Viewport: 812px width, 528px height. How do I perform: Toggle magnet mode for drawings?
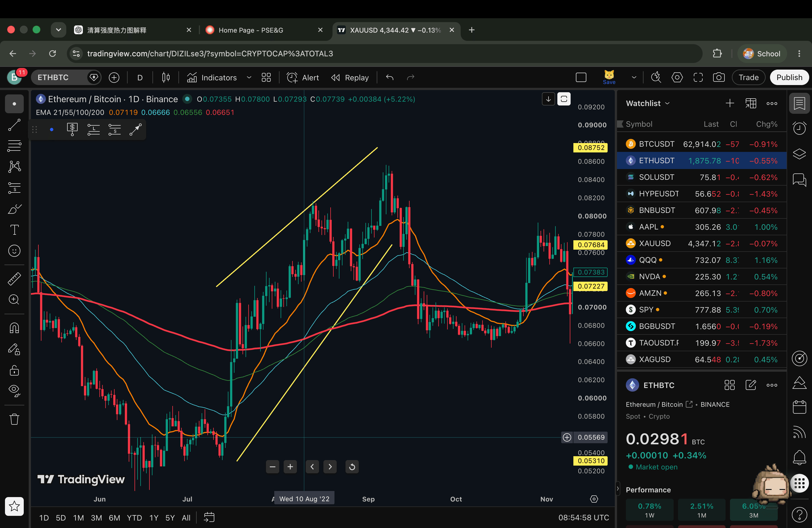tap(14, 328)
